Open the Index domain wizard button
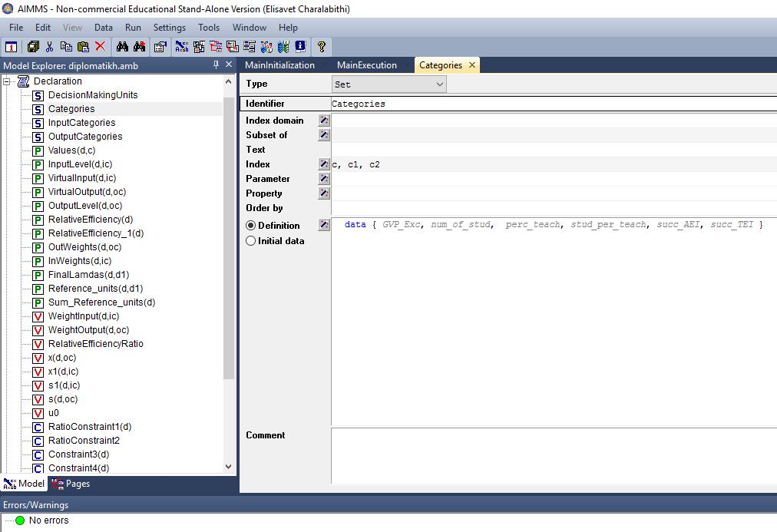The width and height of the screenshot is (777, 532). pyautogui.click(x=324, y=121)
